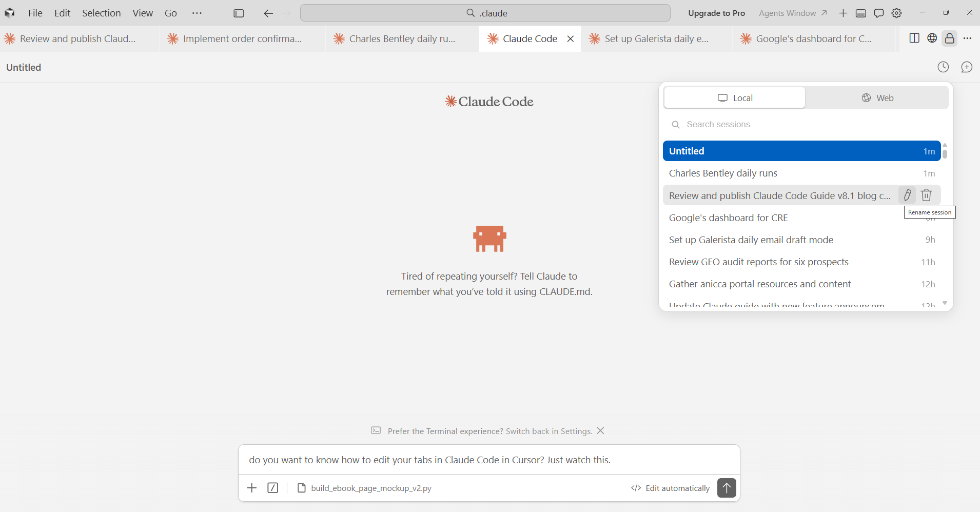Screen dimensions: 980x512
Task: Open the Selection menu
Action: tap(102, 13)
